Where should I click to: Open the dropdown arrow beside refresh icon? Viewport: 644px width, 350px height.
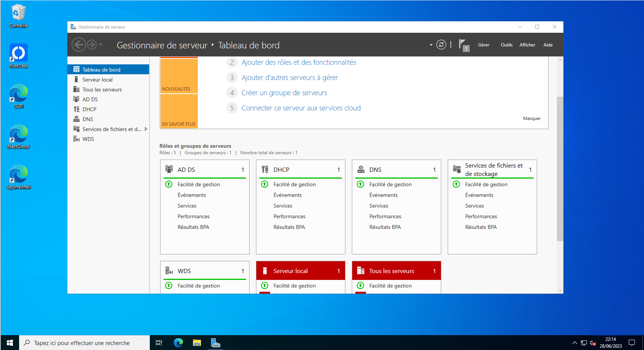(x=431, y=45)
